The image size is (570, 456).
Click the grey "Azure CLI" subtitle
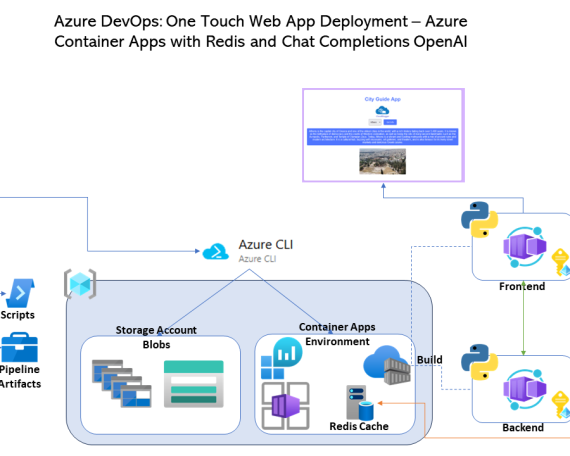tap(257, 259)
